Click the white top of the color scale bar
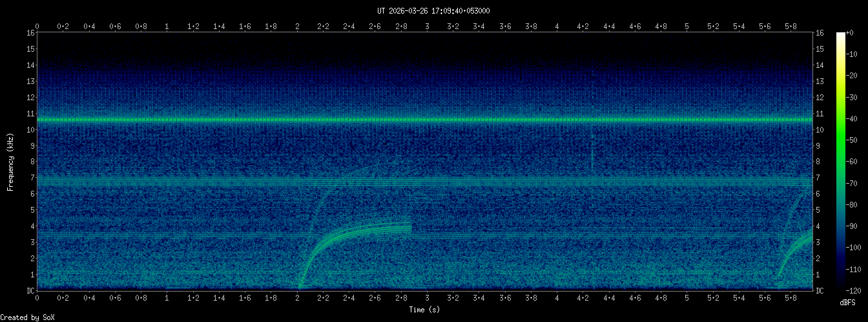This screenshot has width=868, height=322. click(x=840, y=36)
